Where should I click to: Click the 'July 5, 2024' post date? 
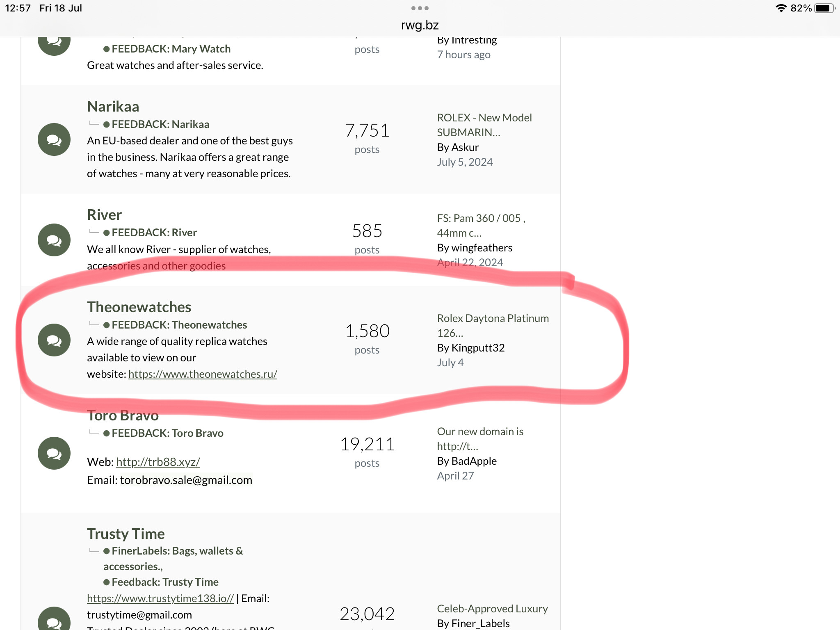pos(465,162)
